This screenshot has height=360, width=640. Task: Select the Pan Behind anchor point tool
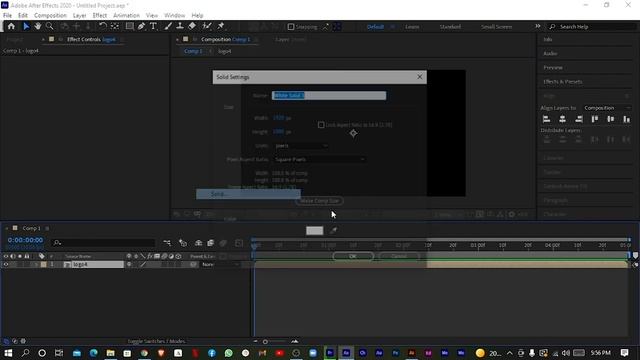click(115, 26)
